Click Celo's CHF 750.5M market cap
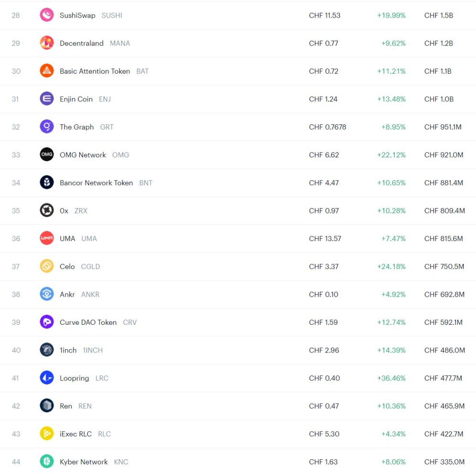 (x=444, y=266)
